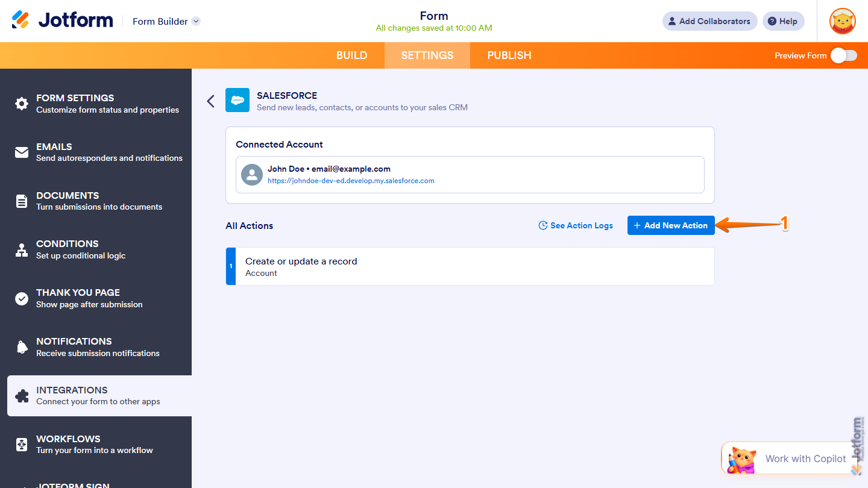
Task: Collapse the Salesforce panel with back chevron
Action: (x=210, y=101)
